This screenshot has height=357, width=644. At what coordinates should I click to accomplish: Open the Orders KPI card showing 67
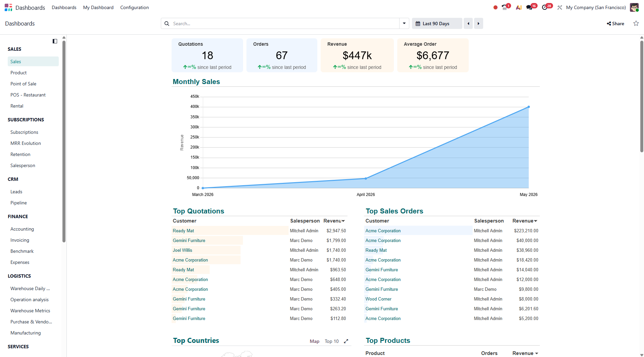(282, 55)
